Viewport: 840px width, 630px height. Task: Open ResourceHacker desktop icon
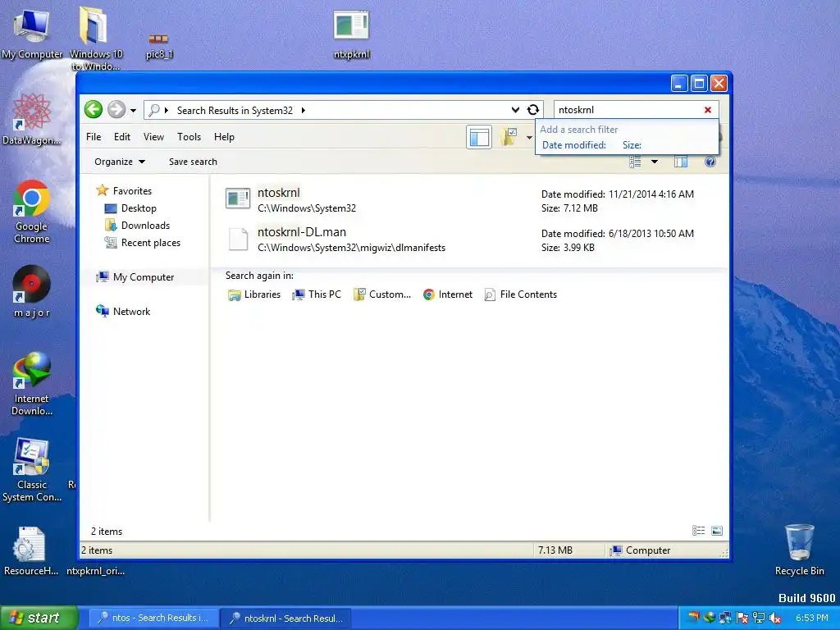click(x=31, y=550)
